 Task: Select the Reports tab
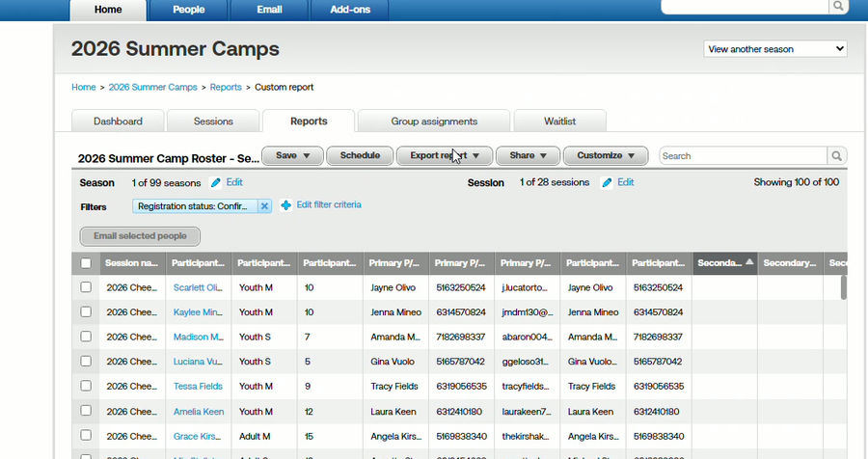(309, 121)
